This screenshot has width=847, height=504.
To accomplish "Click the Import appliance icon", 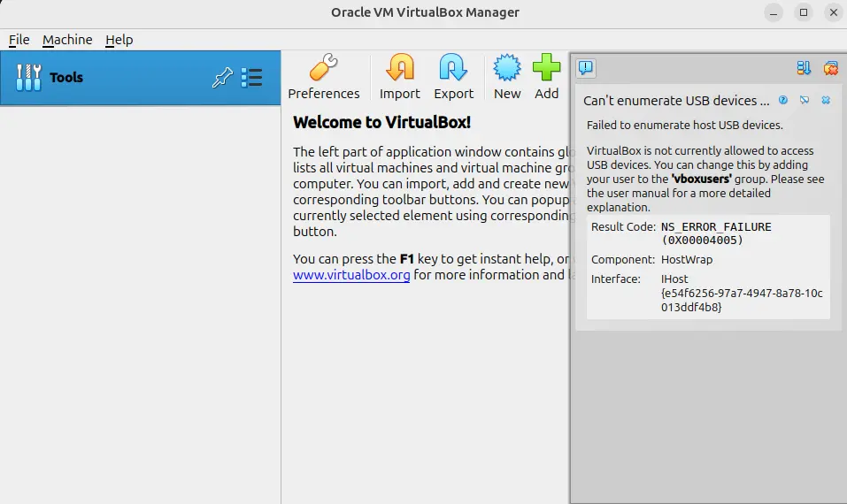I will (x=400, y=77).
